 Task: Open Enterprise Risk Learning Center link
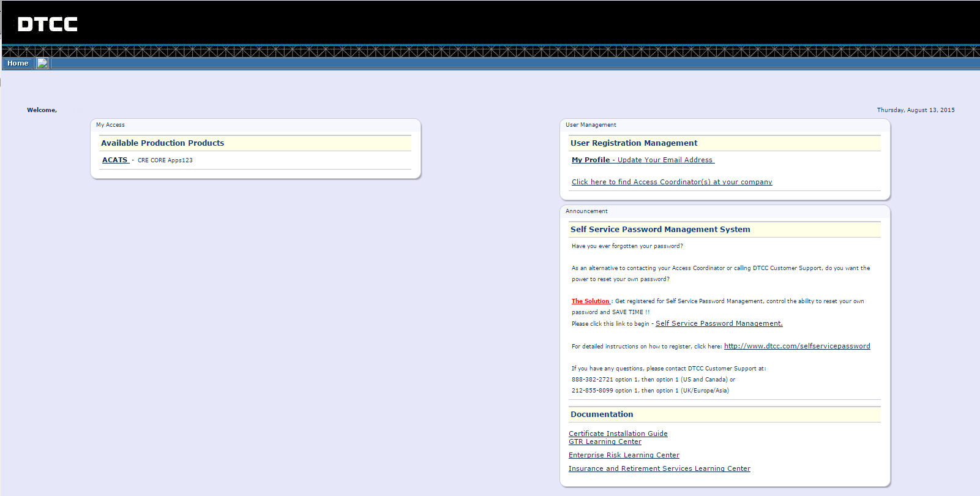(x=624, y=455)
